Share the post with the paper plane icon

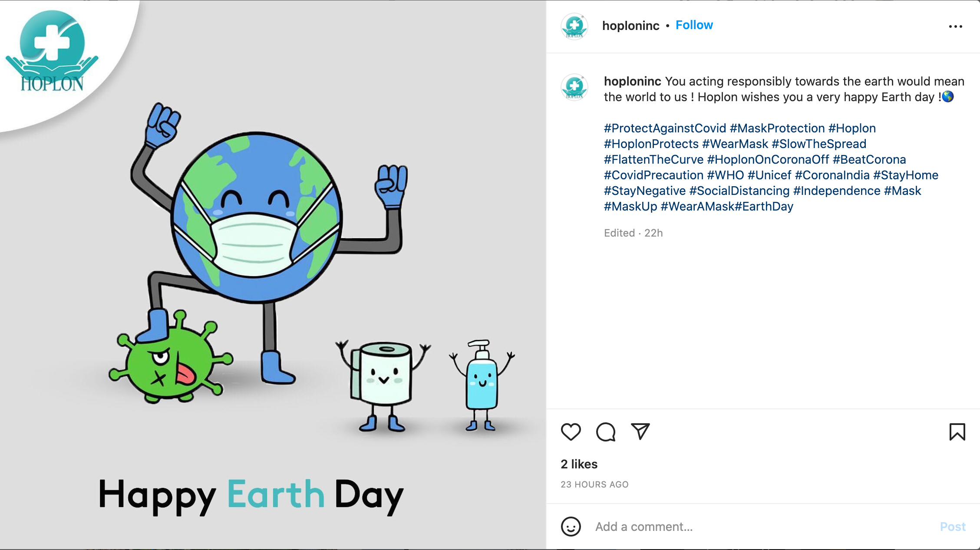(x=640, y=431)
